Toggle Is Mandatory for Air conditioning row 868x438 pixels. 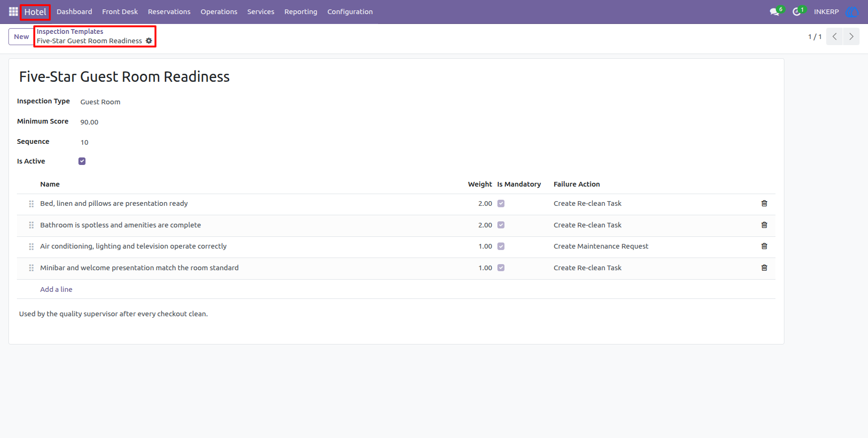click(501, 246)
